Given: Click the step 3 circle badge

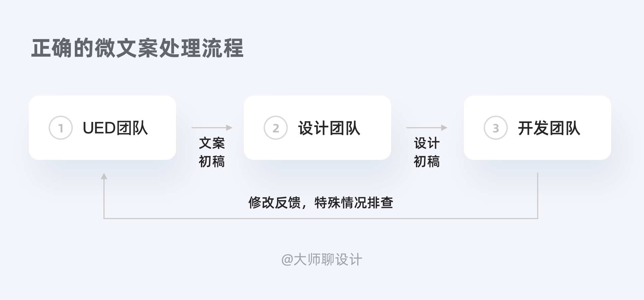Looking at the screenshot, I should (x=495, y=128).
